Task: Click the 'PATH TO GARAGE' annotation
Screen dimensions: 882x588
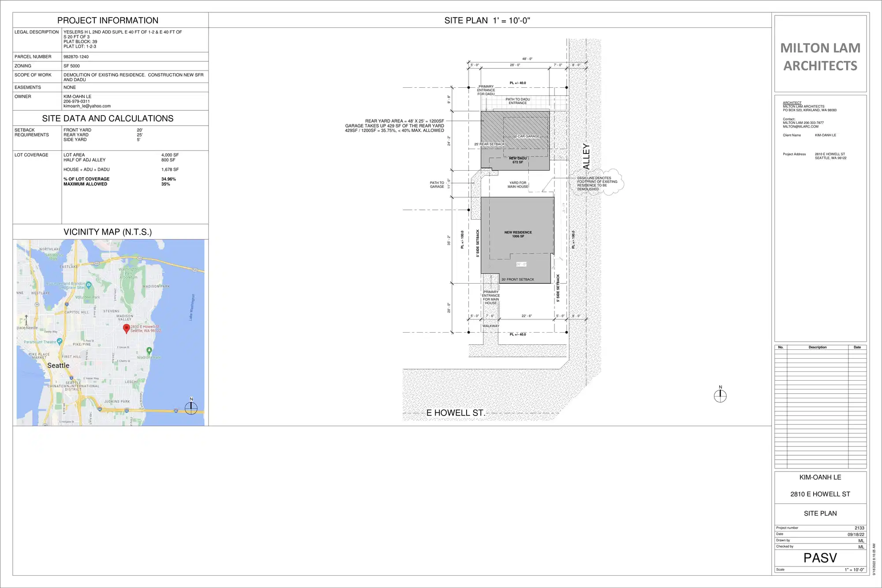Action: 437,185
